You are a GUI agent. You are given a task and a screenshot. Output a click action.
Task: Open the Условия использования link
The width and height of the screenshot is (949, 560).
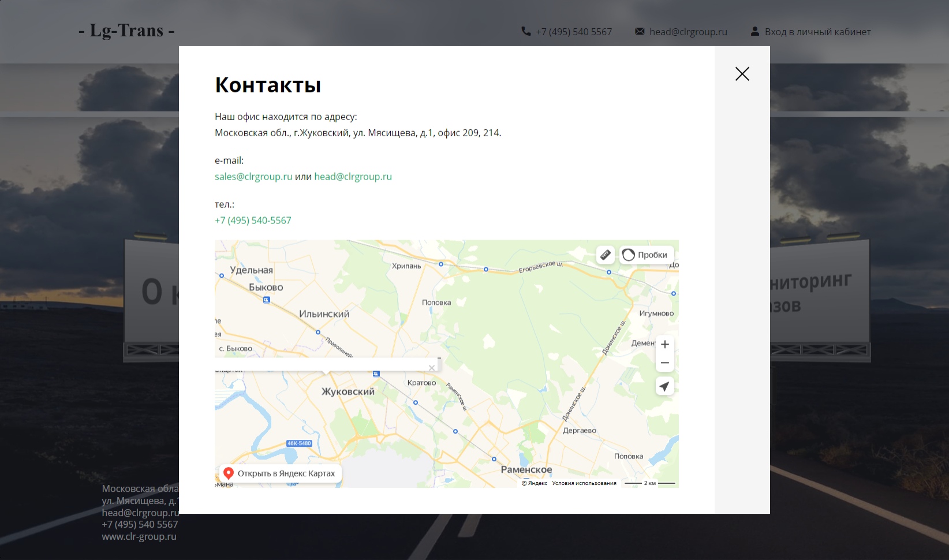[584, 483]
